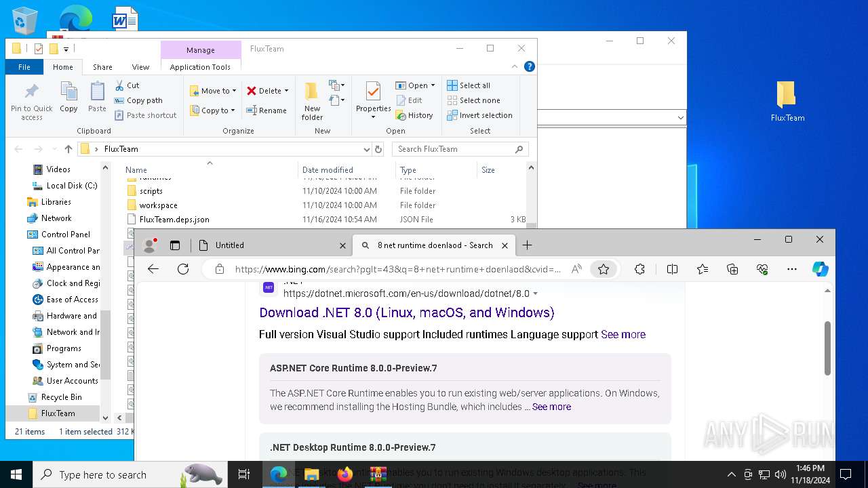Open the Delete dropdown arrow
The image size is (868, 488).
pos(286,91)
